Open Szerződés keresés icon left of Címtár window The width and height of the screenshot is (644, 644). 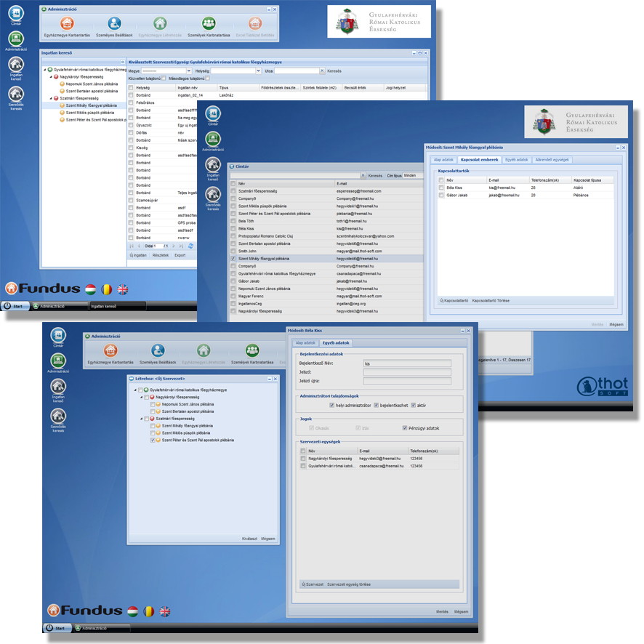pos(213,194)
